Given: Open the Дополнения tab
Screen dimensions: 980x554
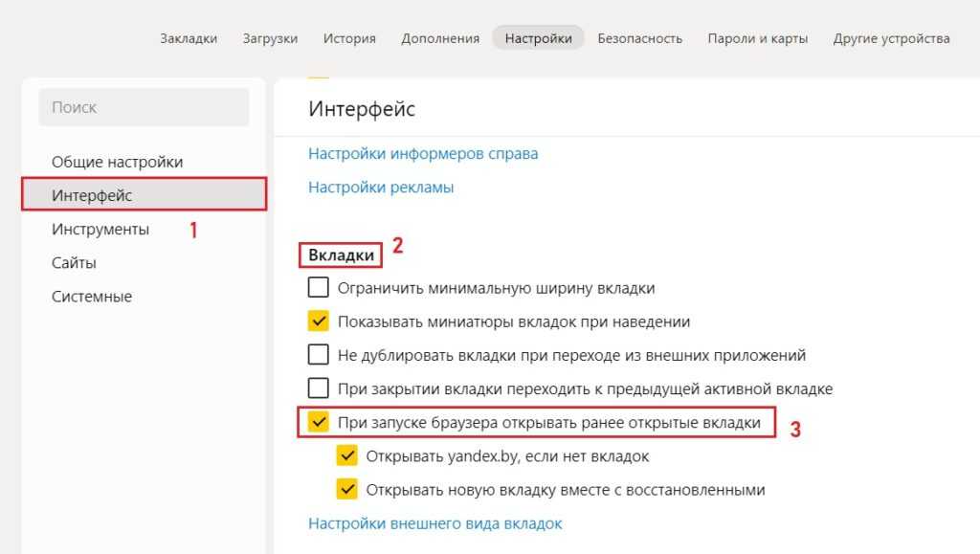Looking at the screenshot, I should 440,38.
